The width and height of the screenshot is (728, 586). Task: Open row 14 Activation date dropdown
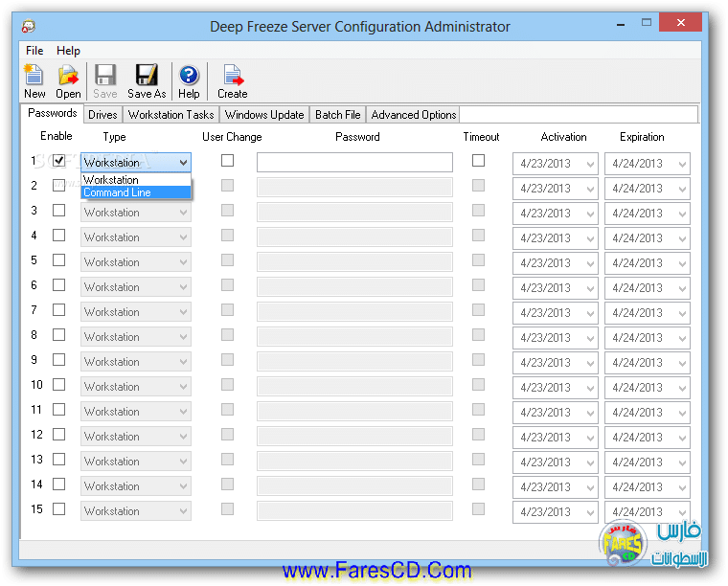point(590,487)
